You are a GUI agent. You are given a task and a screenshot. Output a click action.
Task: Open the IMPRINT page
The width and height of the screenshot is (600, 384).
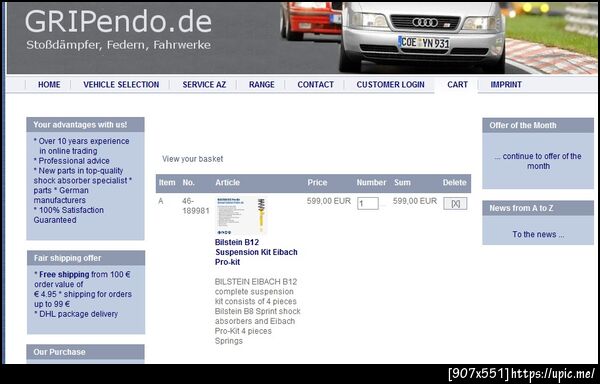[x=506, y=85]
